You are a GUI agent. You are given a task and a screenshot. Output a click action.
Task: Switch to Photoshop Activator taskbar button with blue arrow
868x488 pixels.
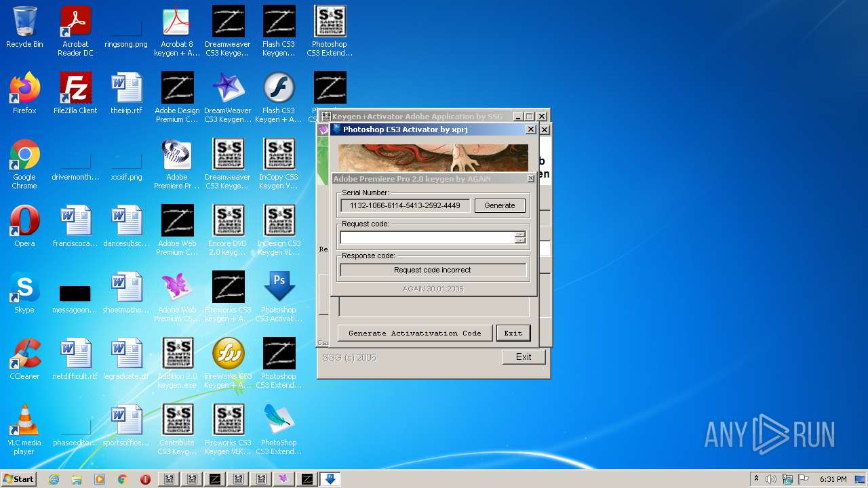330,479
